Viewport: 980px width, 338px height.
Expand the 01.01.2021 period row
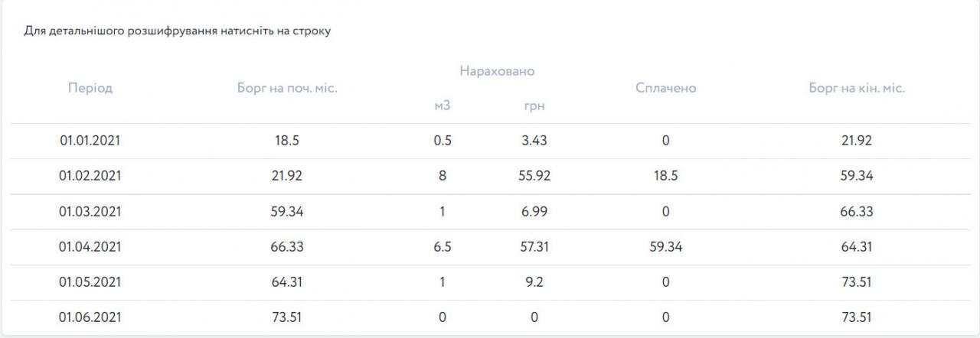(x=90, y=141)
